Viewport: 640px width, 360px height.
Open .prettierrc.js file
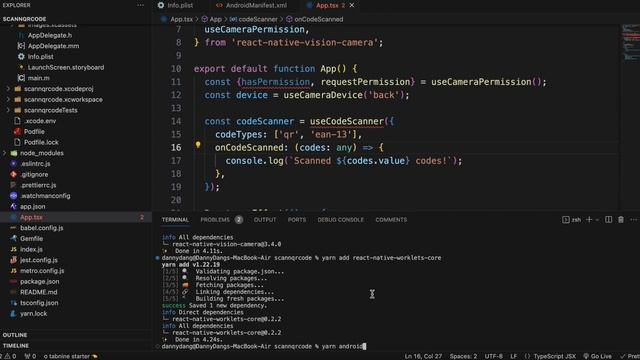point(38,185)
